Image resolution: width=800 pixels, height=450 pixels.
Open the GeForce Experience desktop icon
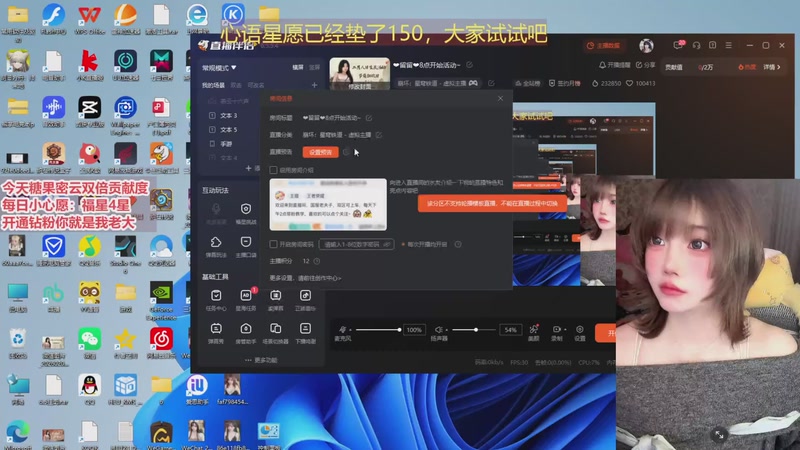[x=161, y=301]
